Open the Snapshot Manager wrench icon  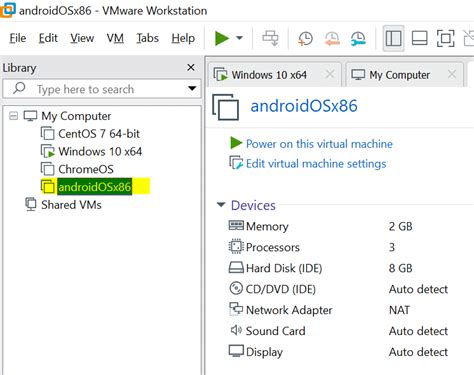click(358, 38)
